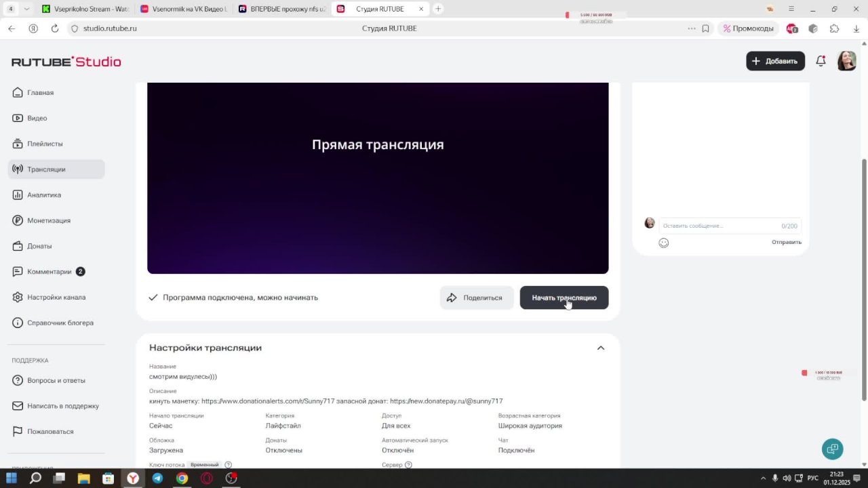Switch to Vseprikolno Stream browser tab
This screenshot has height=488, width=868.
click(85, 9)
